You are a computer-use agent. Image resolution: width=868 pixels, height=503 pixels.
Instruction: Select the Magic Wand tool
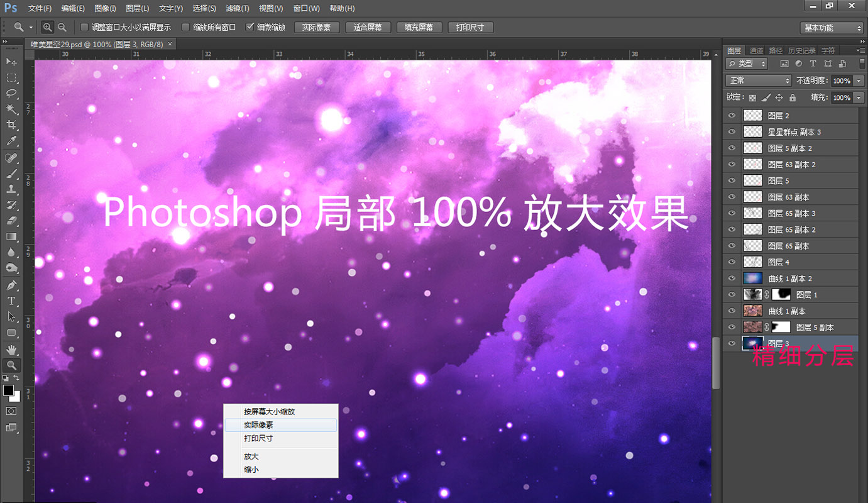pos(11,109)
